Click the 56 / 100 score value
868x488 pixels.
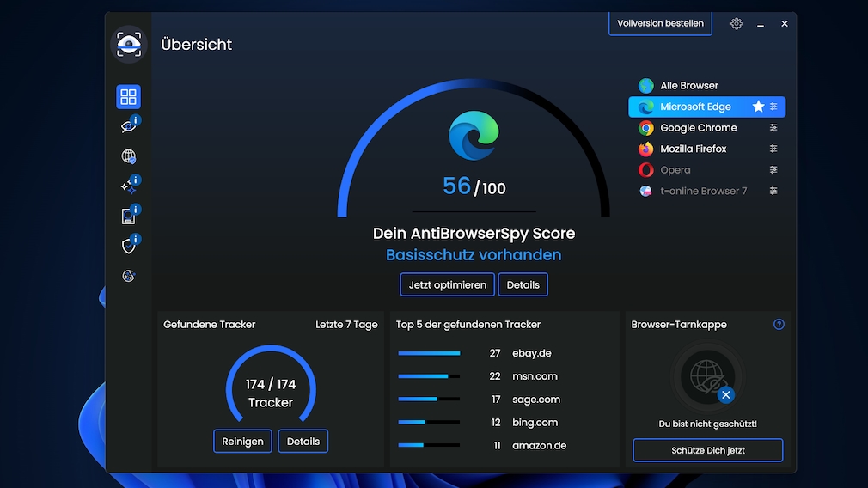[x=474, y=187]
